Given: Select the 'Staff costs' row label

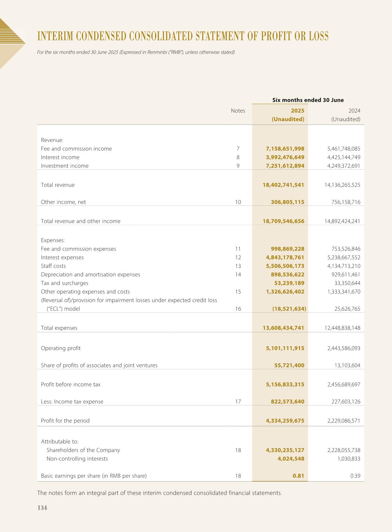Looking at the screenshot, I should 53,266.
